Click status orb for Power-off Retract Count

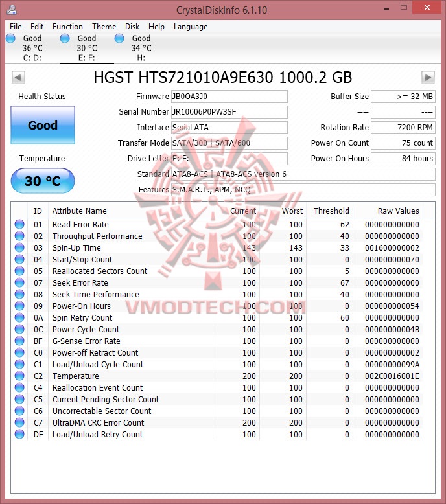19,352
